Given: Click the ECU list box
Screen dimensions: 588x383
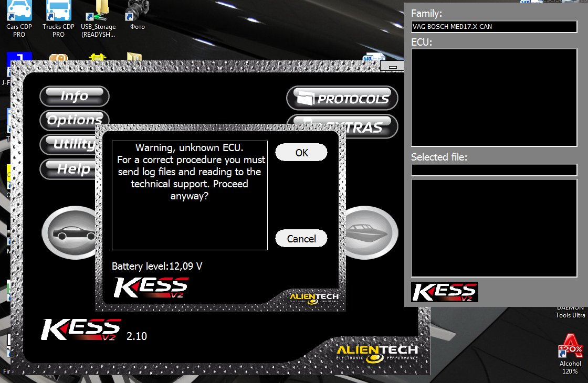Looking at the screenshot, I should click(494, 98).
